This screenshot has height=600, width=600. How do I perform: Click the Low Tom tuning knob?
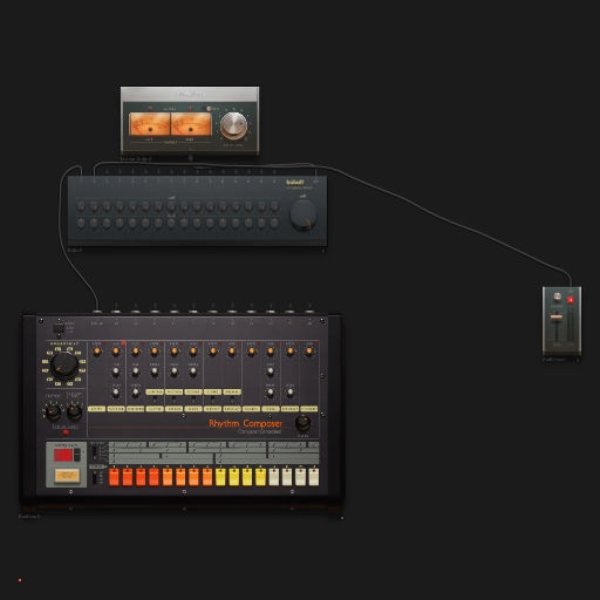[x=155, y=371]
